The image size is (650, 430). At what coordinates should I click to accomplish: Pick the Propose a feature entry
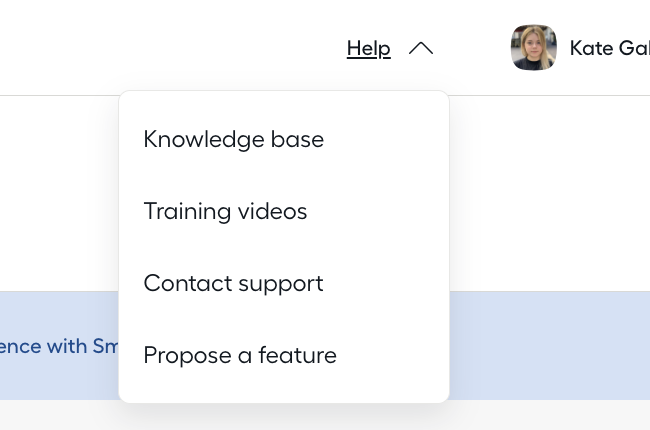(x=240, y=355)
